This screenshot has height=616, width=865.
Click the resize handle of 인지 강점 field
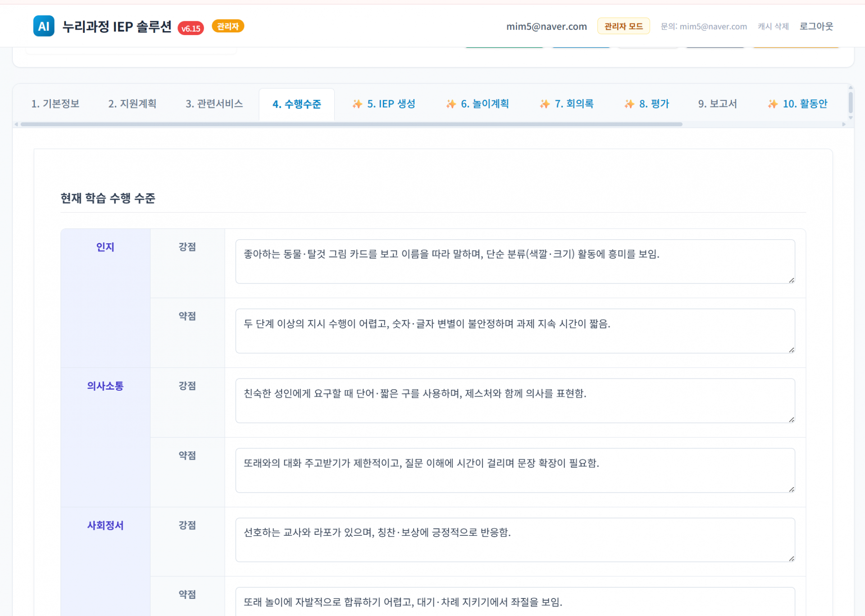[x=792, y=280]
